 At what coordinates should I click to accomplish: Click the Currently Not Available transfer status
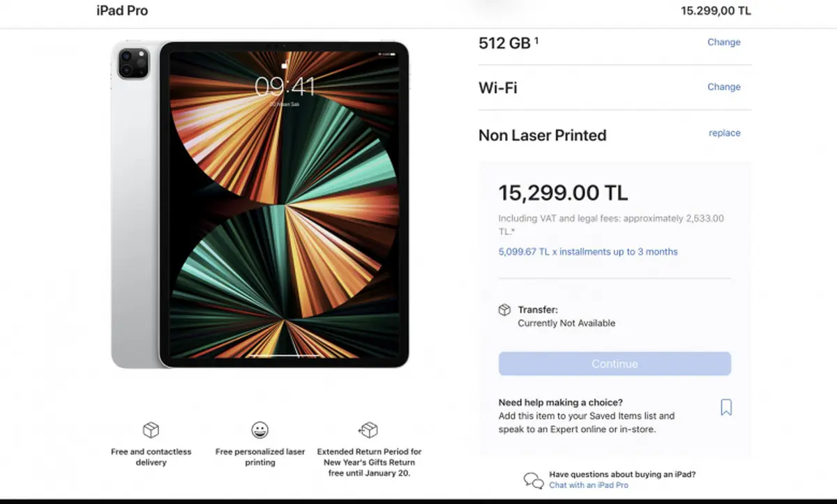point(566,323)
